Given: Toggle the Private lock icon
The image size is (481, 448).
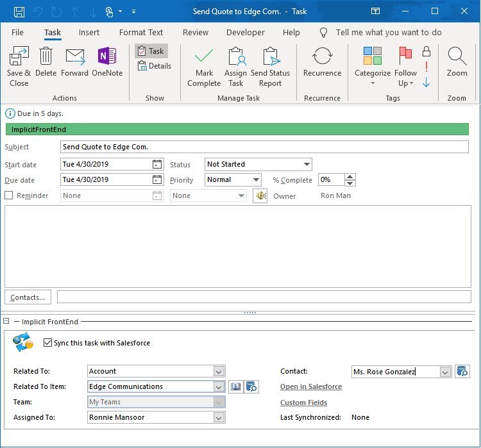Looking at the screenshot, I should pyautogui.click(x=426, y=51).
